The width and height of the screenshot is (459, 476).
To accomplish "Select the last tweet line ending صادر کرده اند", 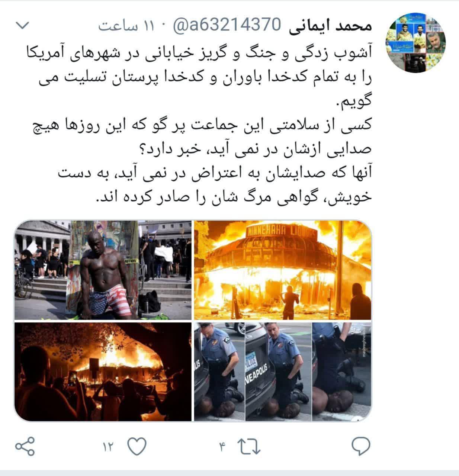I will tap(234, 196).
